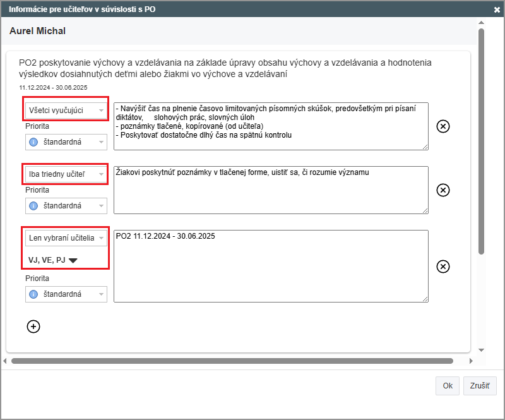
Task: Open the 'Všetci vyučujúci' dropdown
Action: 66,110
